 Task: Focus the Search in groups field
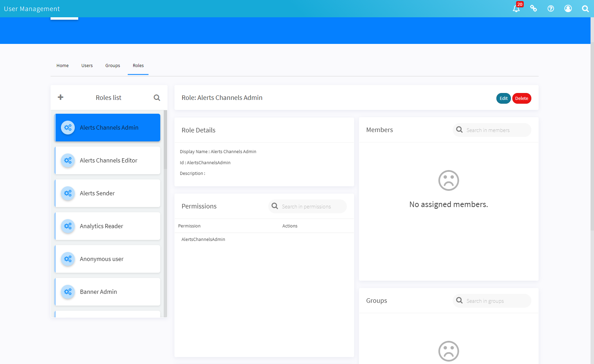click(492, 301)
